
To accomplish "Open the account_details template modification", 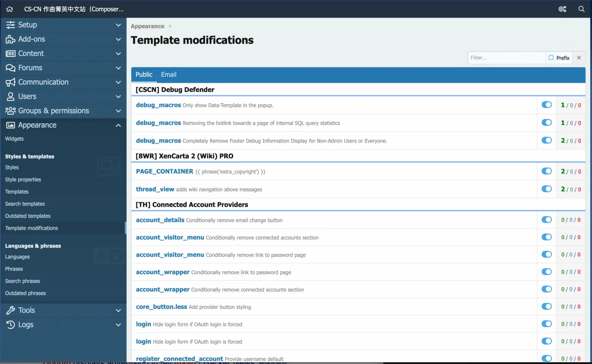I will click(x=160, y=220).
